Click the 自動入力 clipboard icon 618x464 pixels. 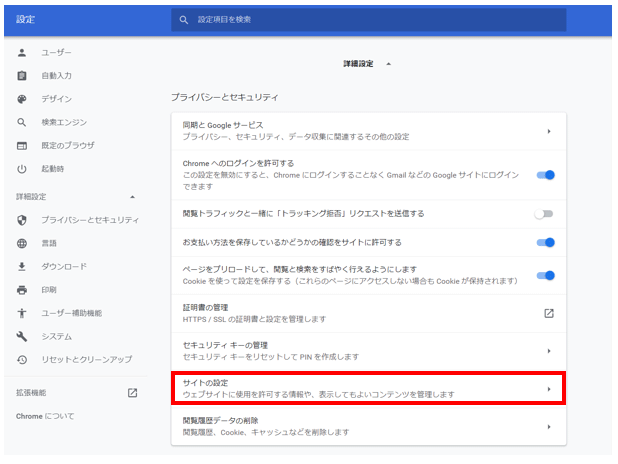tap(22, 75)
